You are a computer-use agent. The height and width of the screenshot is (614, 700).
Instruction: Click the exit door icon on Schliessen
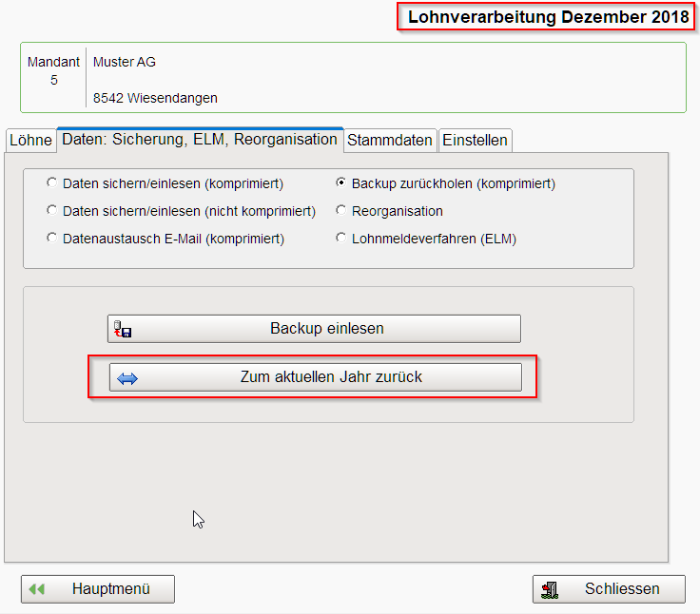pyautogui.click(x=550, y=590)
